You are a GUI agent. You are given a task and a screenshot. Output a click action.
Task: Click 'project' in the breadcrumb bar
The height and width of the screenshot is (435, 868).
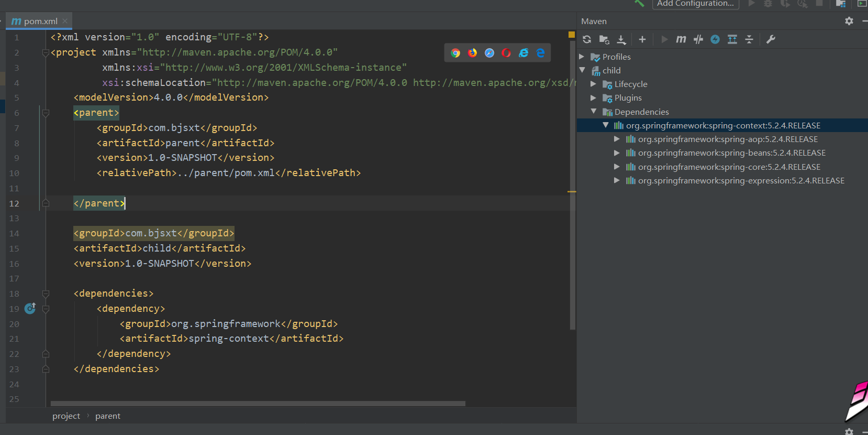[x=66, y=416]
